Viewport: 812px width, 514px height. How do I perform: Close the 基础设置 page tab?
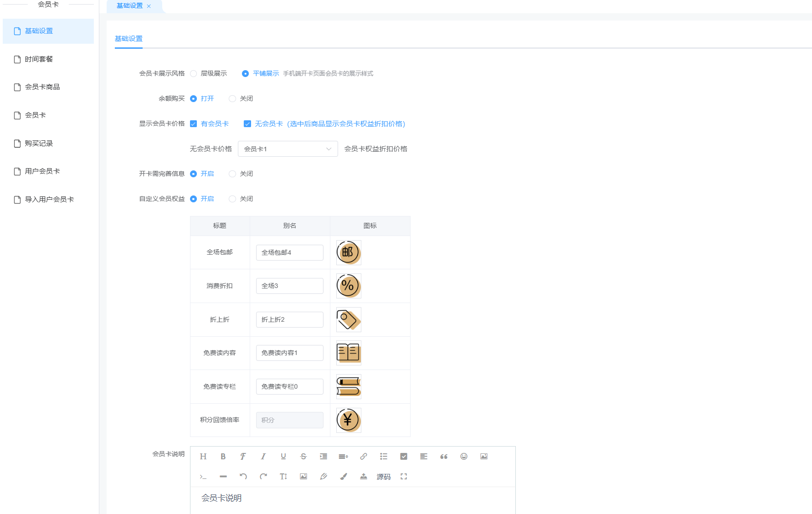[x=149, y=6]
